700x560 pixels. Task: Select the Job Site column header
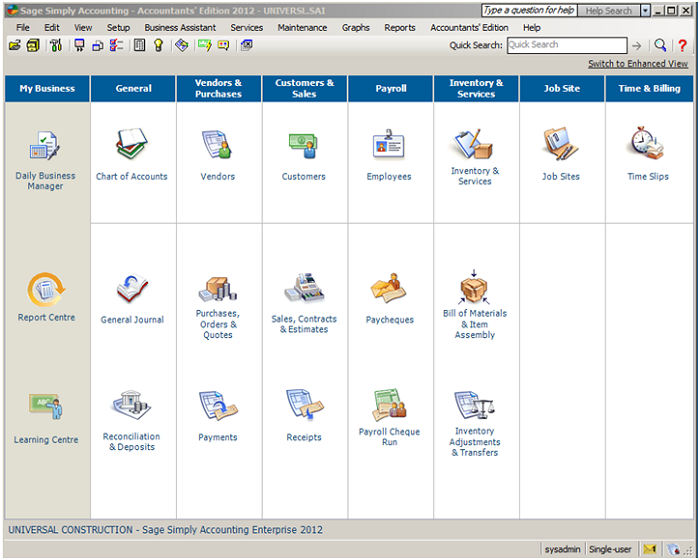point(562,88)
